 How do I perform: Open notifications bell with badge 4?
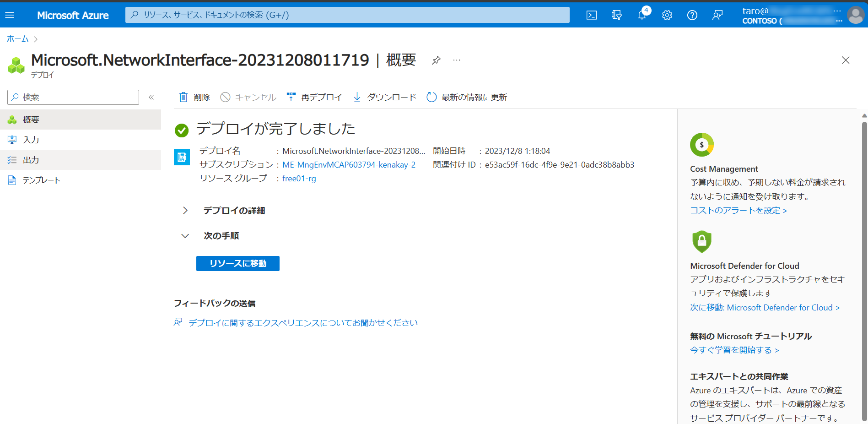click(x=642, y=14)
